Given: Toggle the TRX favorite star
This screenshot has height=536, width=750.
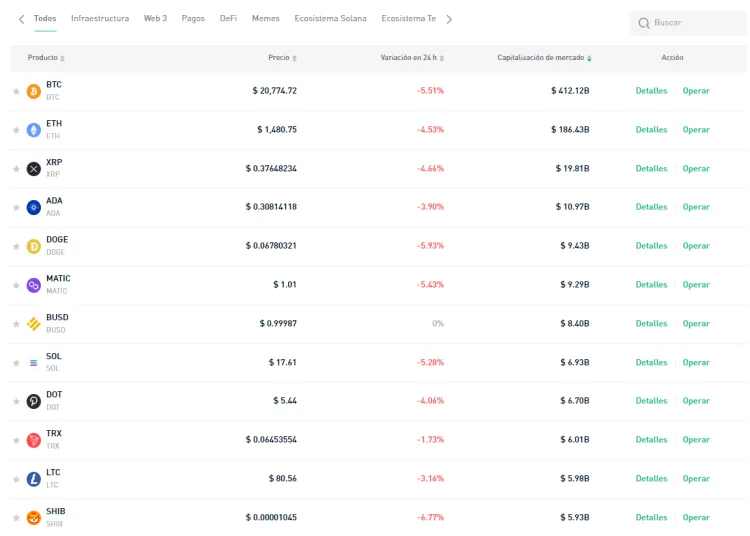Looking at the screenshot, I should tap(16, 440).
